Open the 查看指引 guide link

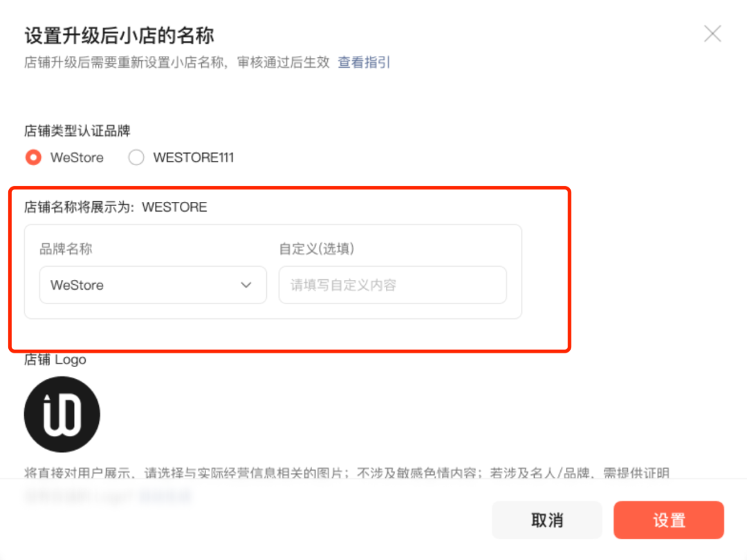pos(363,62)
